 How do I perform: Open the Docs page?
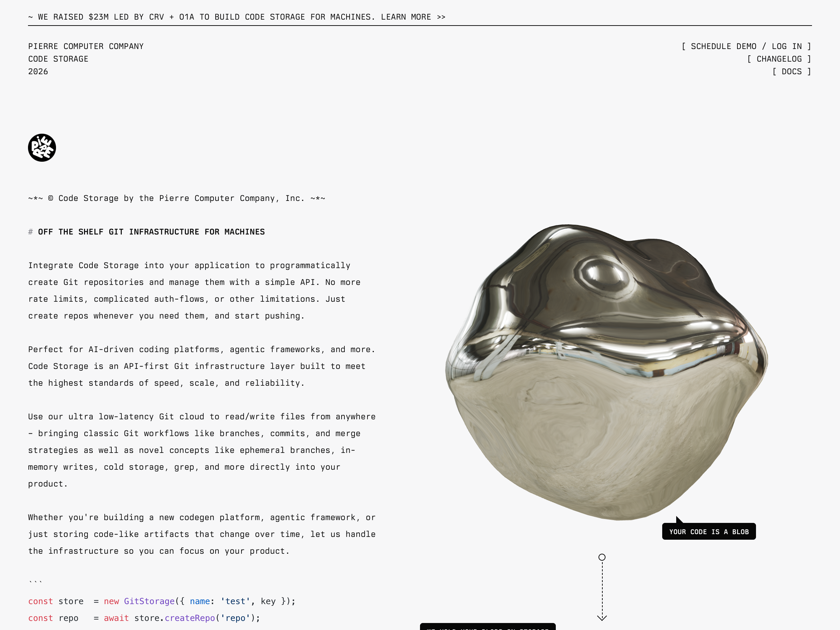[x=791, y=71]
